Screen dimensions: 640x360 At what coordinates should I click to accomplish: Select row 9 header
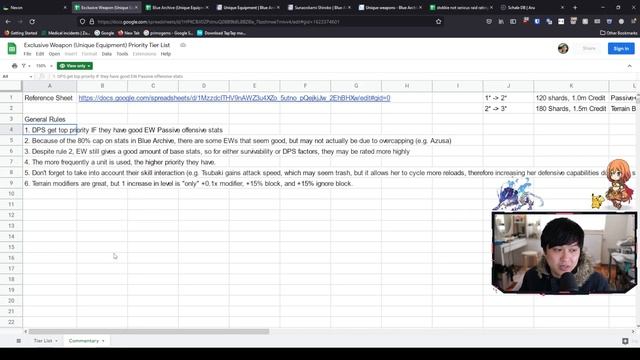pyautogui.click(x=11, y=183)
